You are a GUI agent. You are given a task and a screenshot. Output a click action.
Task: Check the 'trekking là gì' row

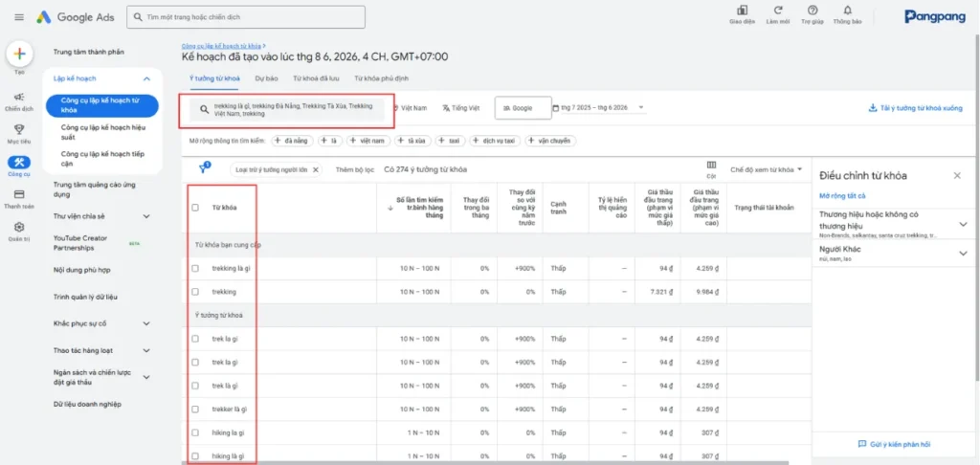point(195,268)
